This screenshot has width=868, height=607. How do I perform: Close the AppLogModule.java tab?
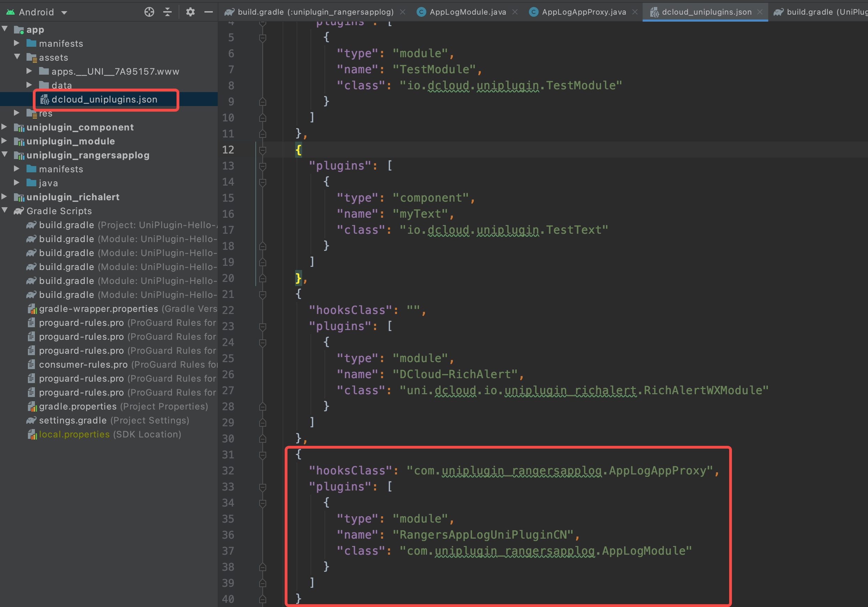pyautogui.click(x=515, y=12)
